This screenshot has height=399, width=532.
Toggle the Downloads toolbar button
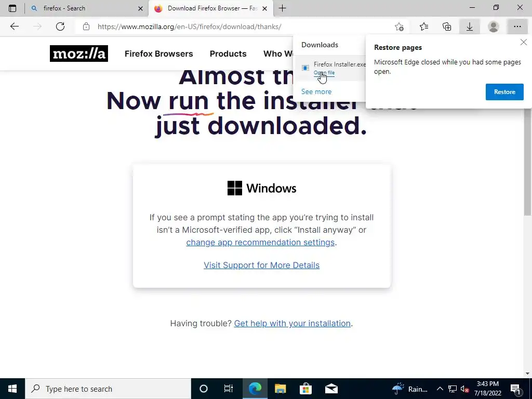470,26
